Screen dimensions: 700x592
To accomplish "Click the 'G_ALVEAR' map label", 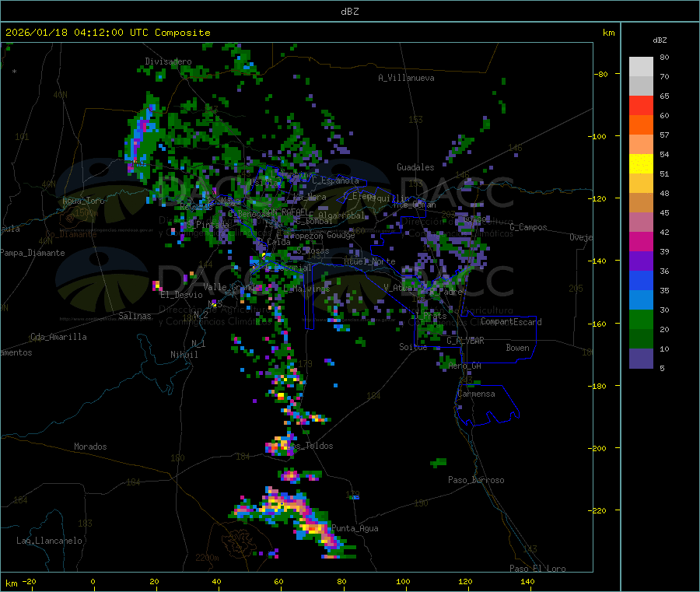I will pyautogui.click(x=466, y=341).
